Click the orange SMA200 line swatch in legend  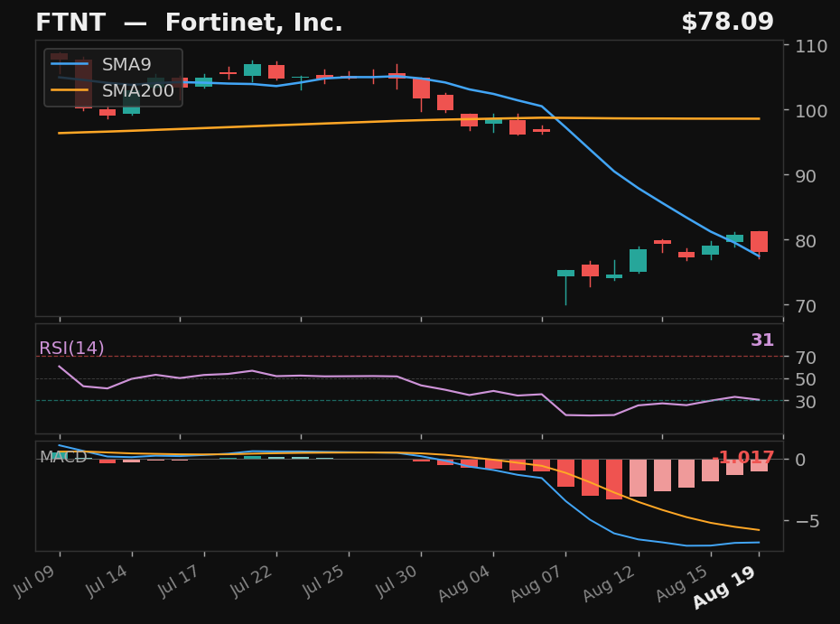click(70, 90)
